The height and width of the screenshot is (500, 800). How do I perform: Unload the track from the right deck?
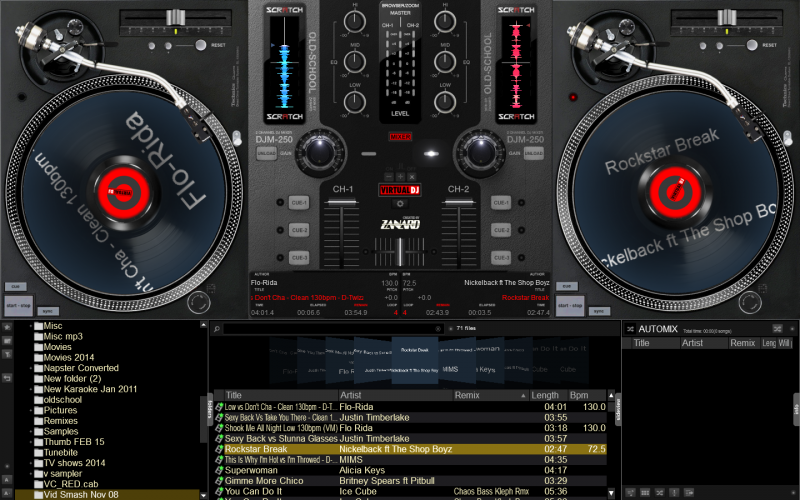(534, 153)
